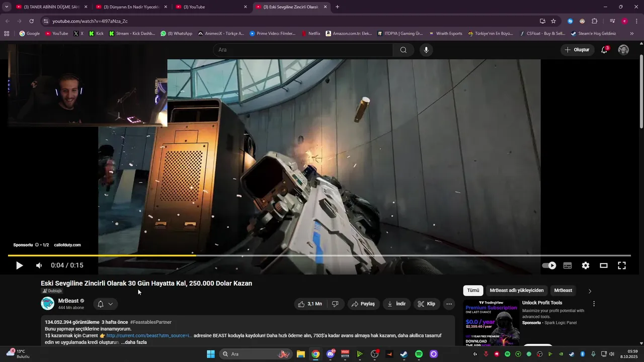Open the MrBeast channel name link

click(x=68, y=301)
